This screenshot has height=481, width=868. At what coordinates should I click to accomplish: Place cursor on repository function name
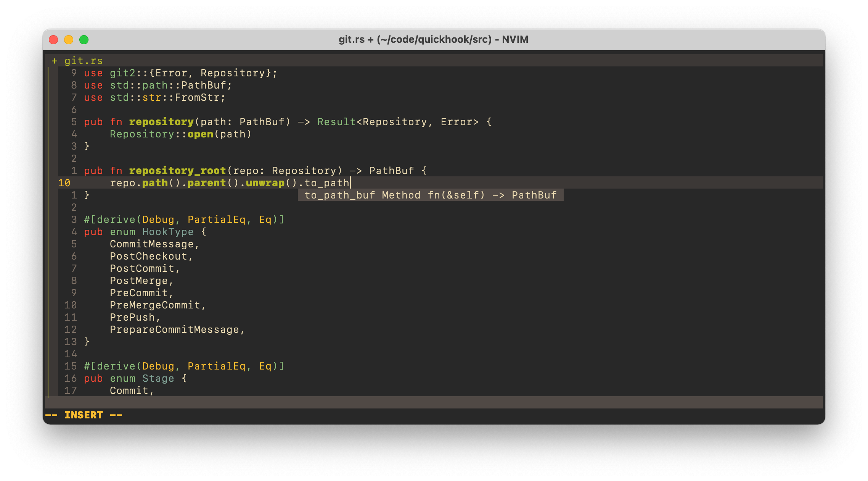pos(161,122)
